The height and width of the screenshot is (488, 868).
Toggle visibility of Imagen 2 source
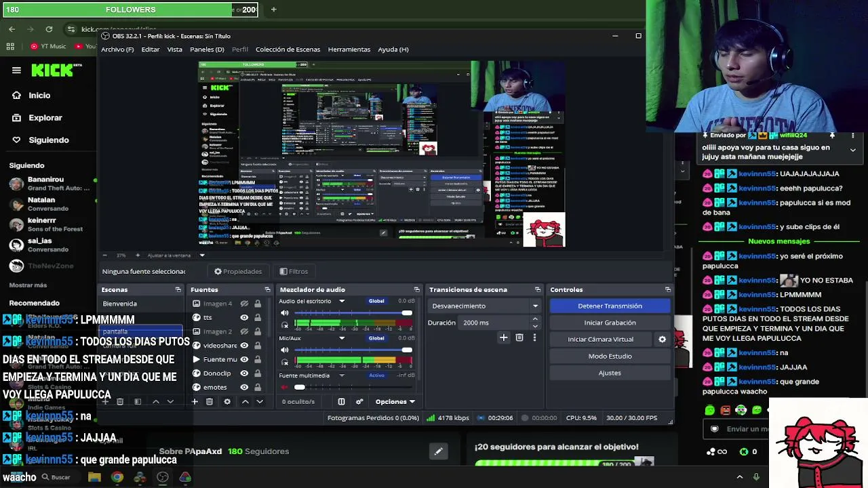click(x=244, y=331)
